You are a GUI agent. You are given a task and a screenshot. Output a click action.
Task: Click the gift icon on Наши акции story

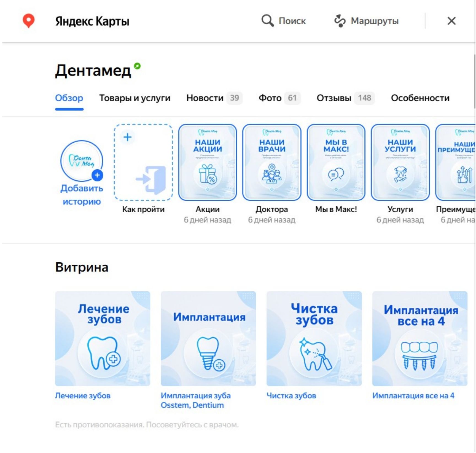click(x=208, y=174)
